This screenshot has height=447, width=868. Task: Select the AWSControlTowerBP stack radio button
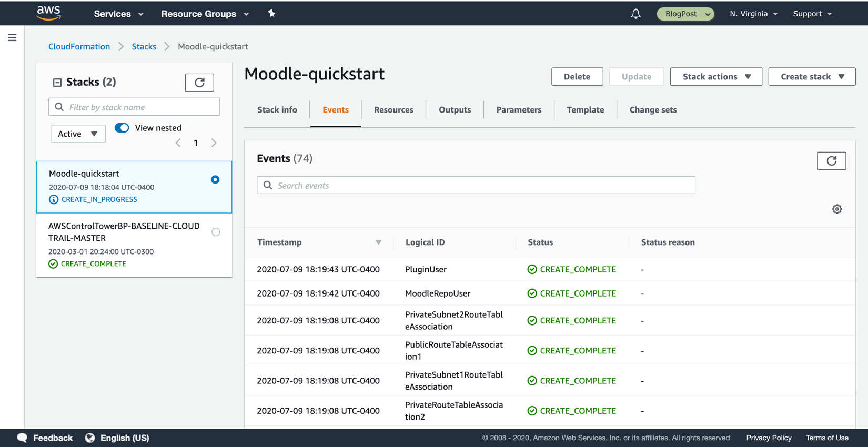coord(216,232)
